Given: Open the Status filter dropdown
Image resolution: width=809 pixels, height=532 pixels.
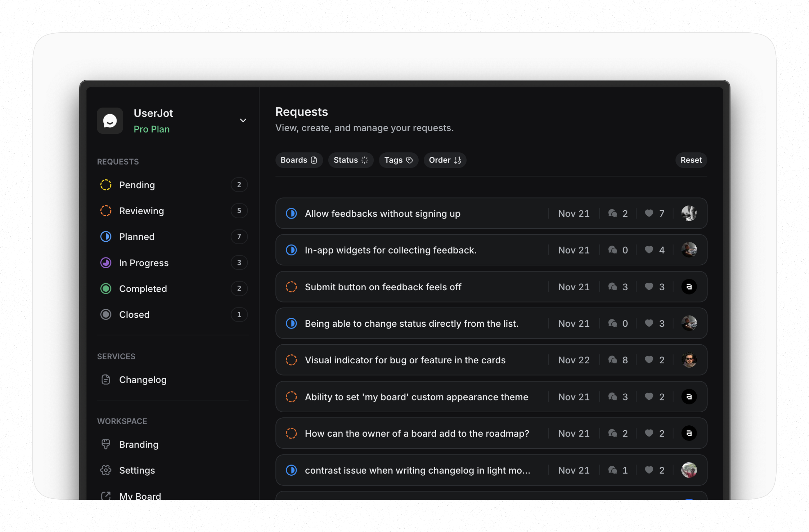Looking at the screenshot, I should (x=350, y=160).
